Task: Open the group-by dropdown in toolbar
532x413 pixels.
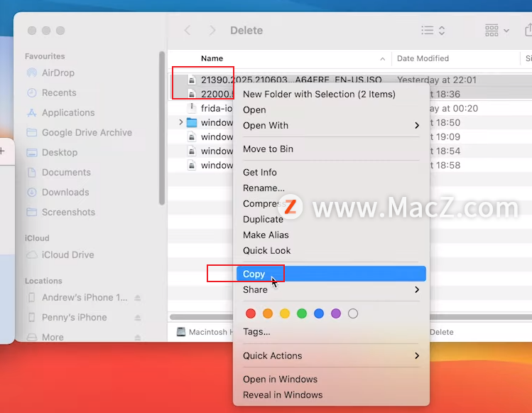Action: pyautogui.click(x=497, y=31)
